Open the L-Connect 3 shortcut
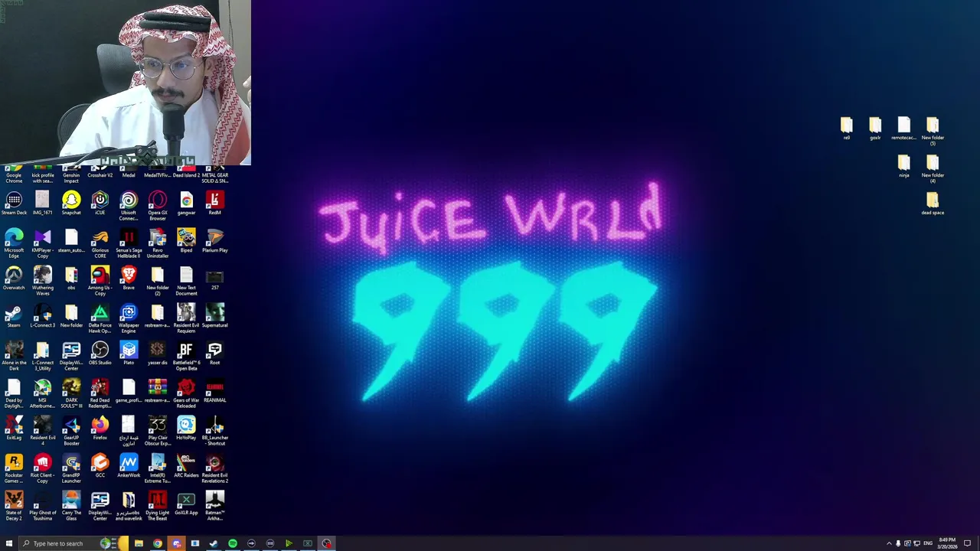 43,316
